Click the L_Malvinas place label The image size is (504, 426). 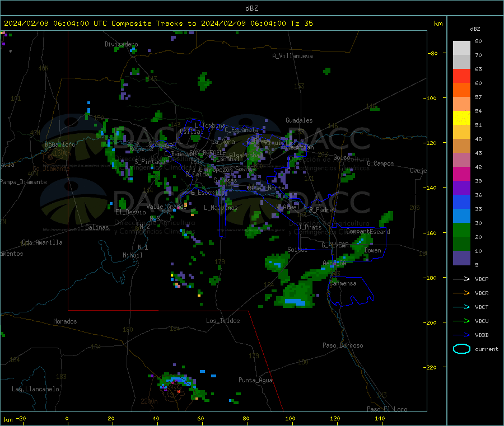tap(221, 208)
